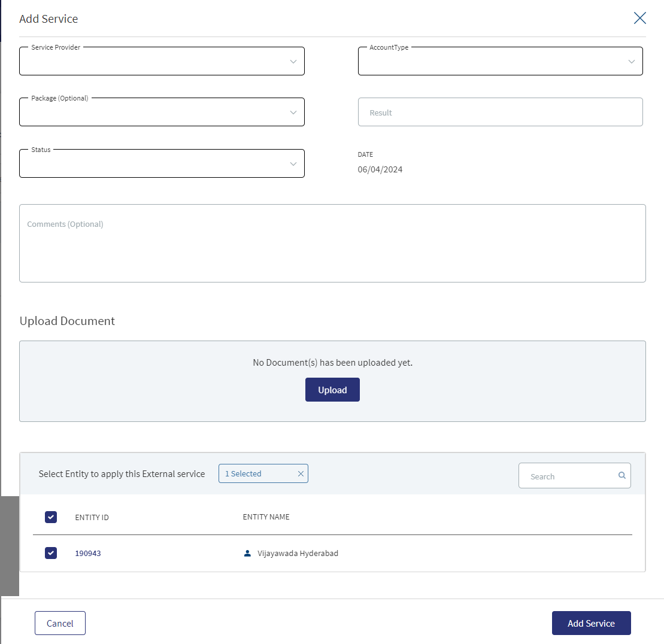Uncheck the entity 190943 checkbox

(51, 553)
